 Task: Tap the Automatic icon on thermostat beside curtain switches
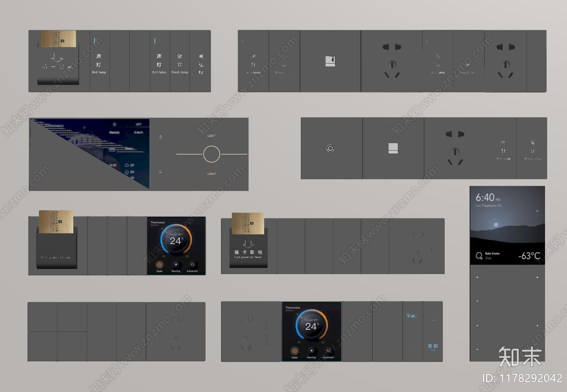click(x=328, y=351)
